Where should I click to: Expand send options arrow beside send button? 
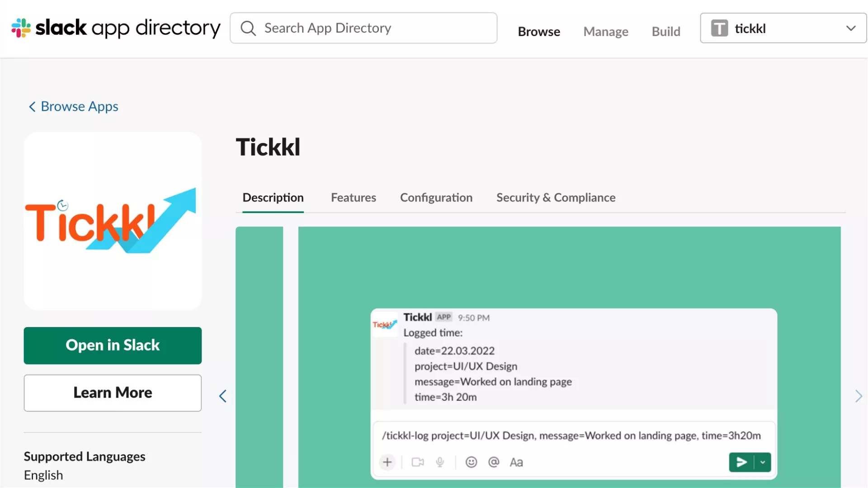coord(763,462)
